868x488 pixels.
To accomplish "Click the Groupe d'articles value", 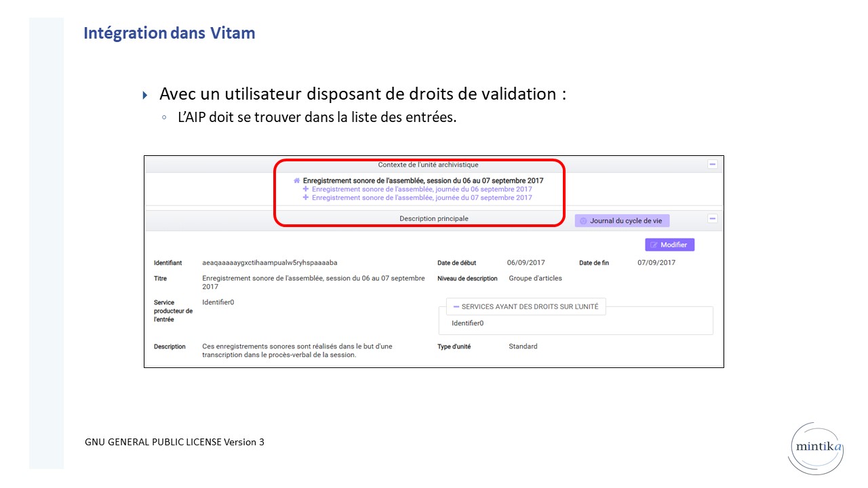I will click(x=535, y=278).
